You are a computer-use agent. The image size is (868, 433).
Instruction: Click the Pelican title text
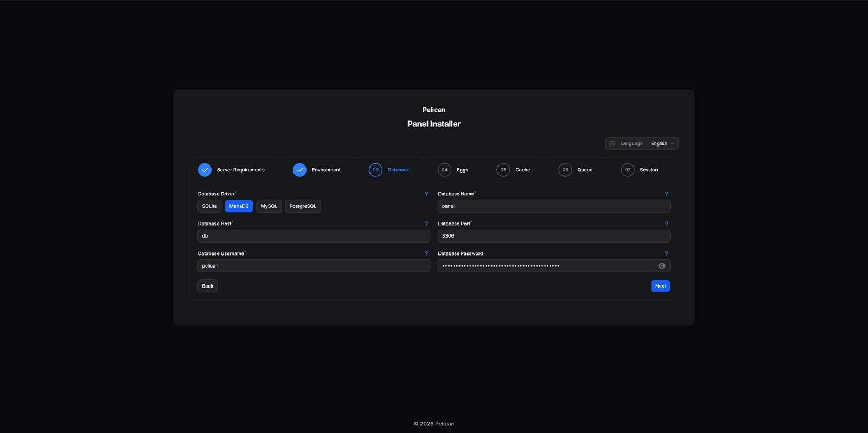pyautogui.click(x=434, y=110)
